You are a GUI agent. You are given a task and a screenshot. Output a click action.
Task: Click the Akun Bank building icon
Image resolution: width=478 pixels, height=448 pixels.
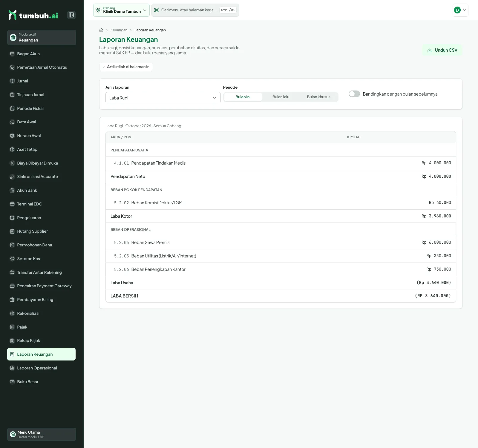pyautogui.click(x=12, y=190)
